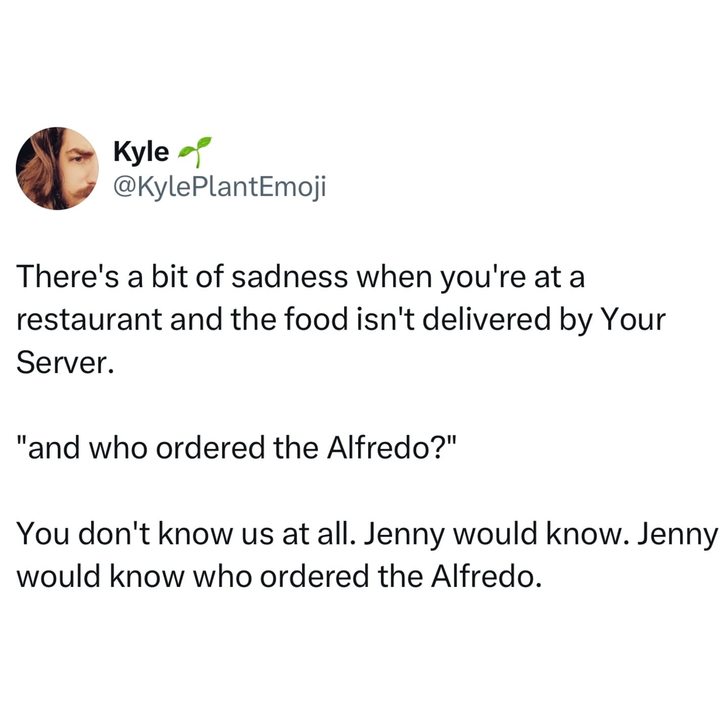Click the word "sadness" in the tweet

(x=290, y=277)
